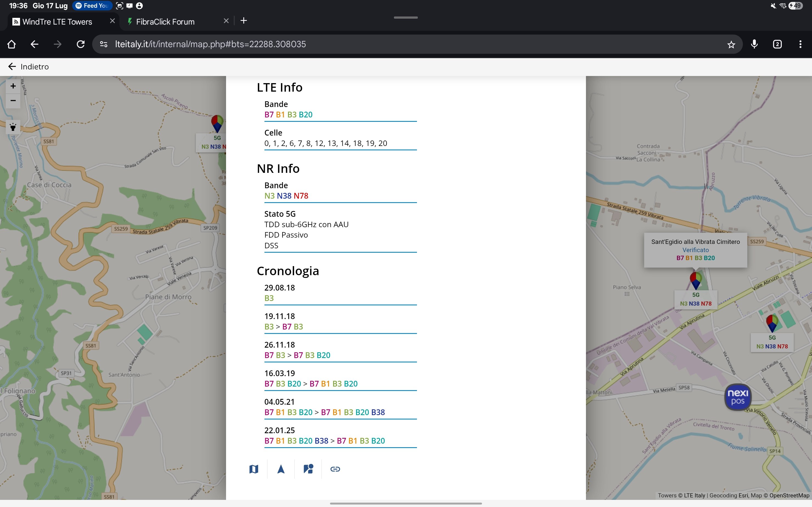Click the Verificato link in tower popup

[x=695, y=250]
